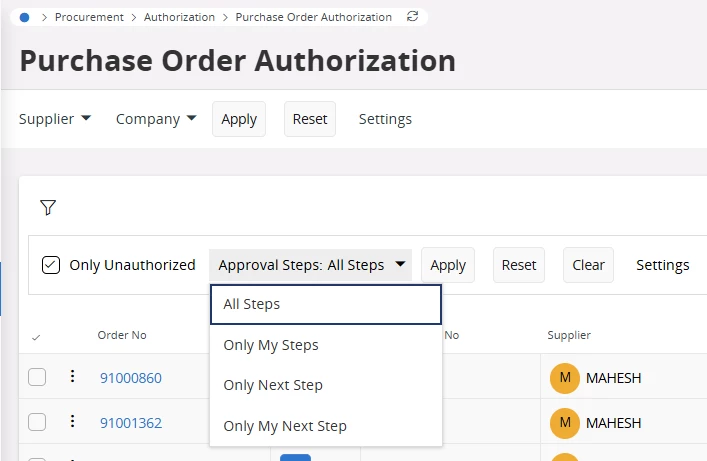Choose Only Next Step option

tap(326, 385)
